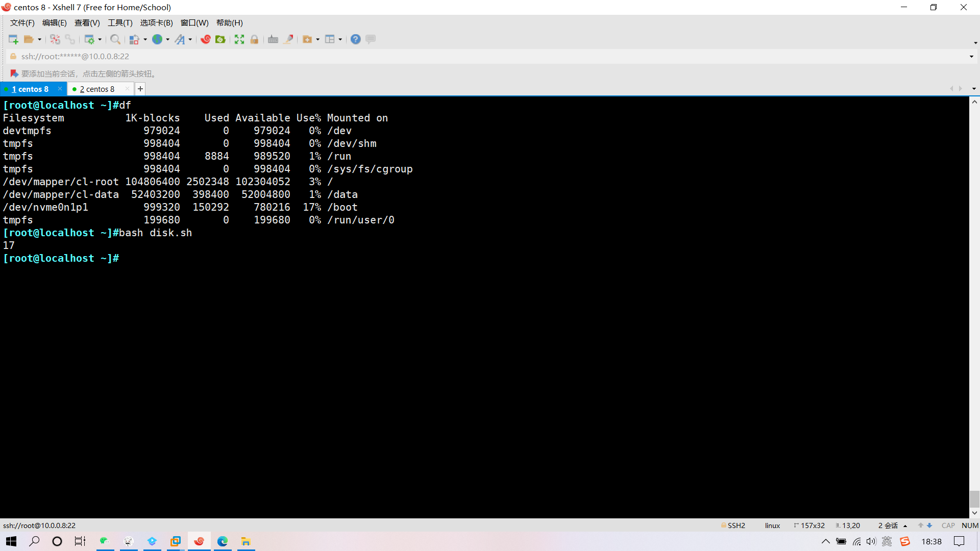
Task: Click the disconnect session icon
Action: click(x=55, y=39)
